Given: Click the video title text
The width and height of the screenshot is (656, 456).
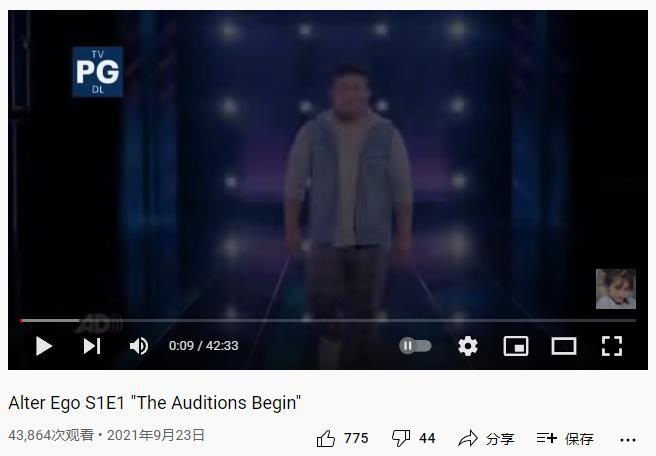Looking at the screenshot, I should click(x=154, y=403).
